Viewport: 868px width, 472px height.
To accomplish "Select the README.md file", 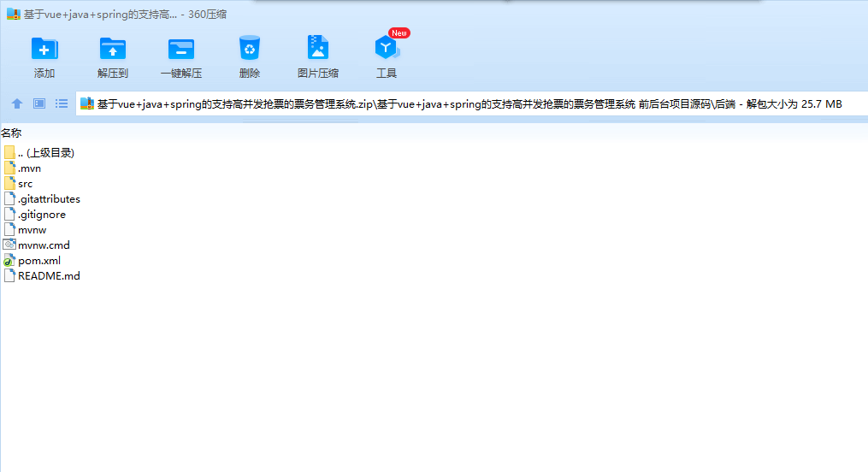I will (42, 275).
